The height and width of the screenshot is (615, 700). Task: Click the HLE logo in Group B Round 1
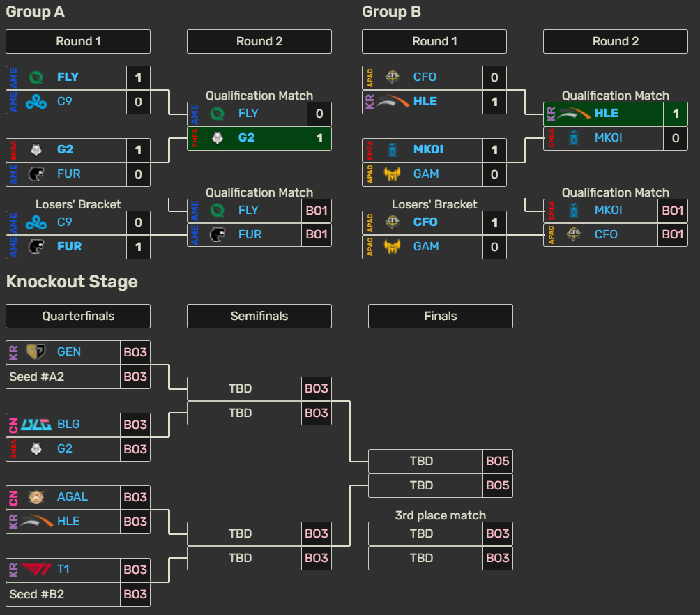click(393, 102)
